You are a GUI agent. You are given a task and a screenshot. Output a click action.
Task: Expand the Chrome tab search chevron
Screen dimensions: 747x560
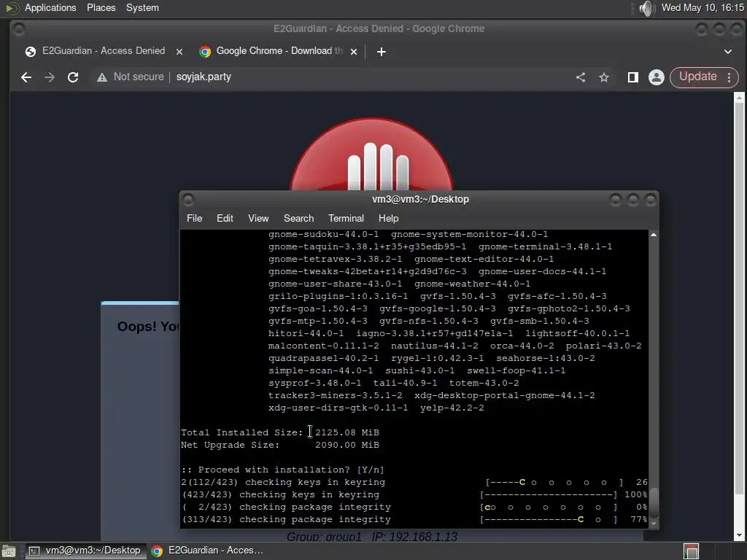tap(727, 52)
